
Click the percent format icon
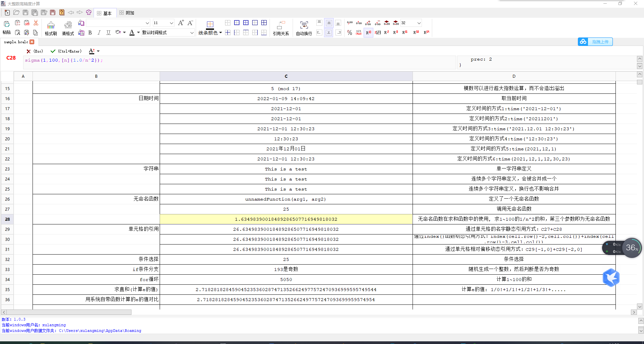(350, 32)
